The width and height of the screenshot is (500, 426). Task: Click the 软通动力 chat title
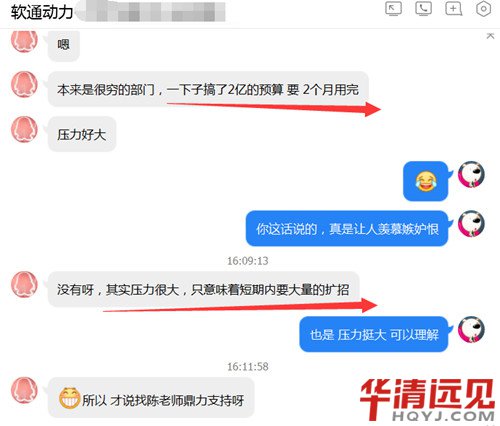(42, 12)
